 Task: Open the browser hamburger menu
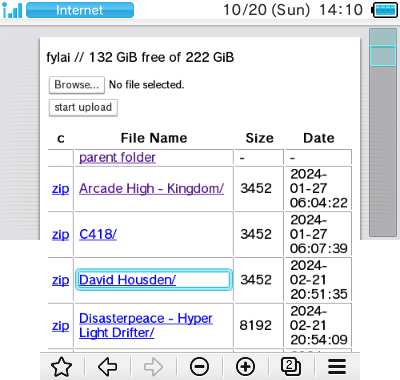coord(337,367)
